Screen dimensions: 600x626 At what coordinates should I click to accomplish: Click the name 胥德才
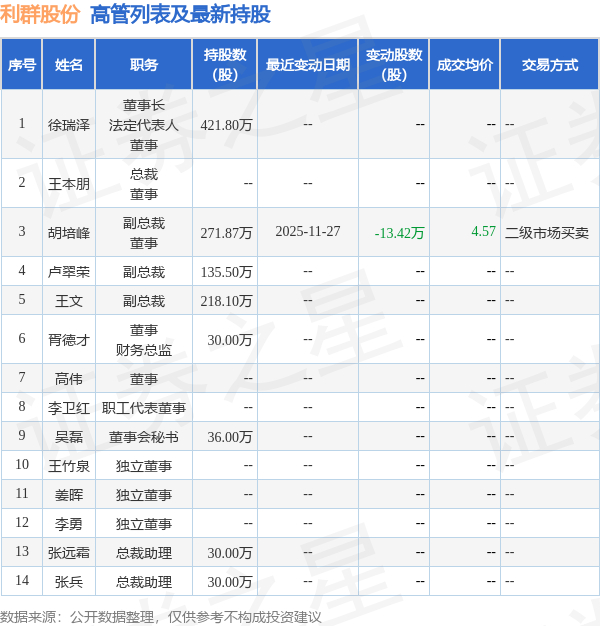coord(69,340)
